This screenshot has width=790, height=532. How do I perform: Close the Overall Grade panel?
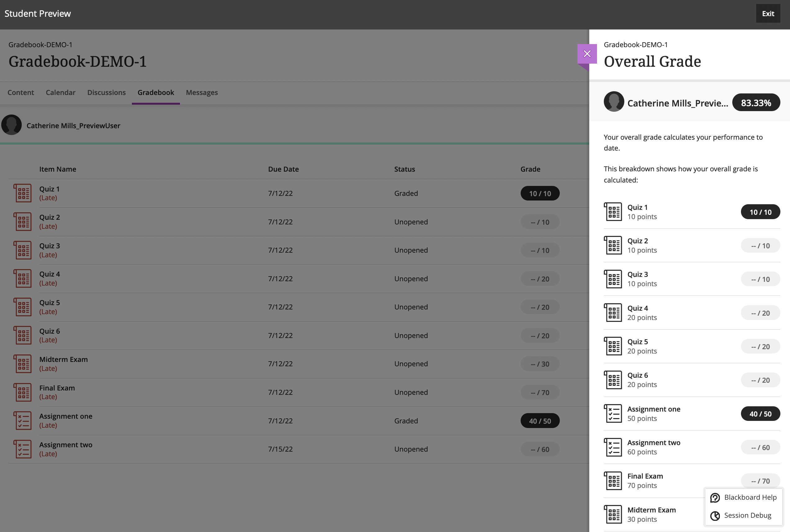(x=587, y=54)
